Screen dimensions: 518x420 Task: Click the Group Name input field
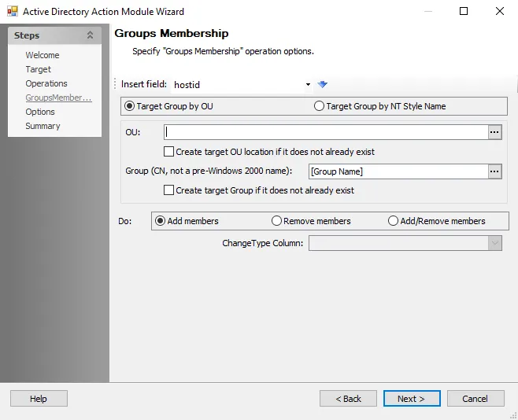(398, 171)
